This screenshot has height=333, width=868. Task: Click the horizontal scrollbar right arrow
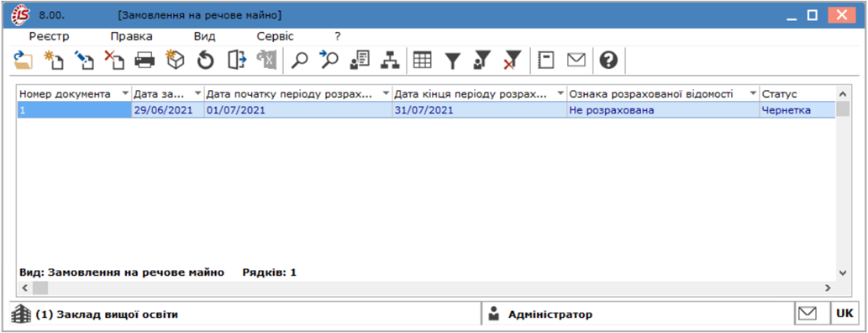point(829,288)
